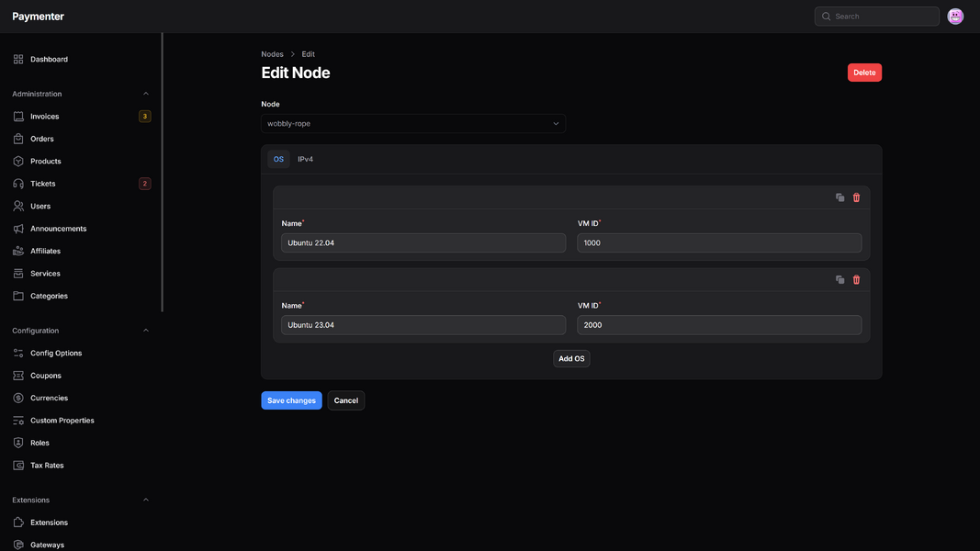Click the Save changes button

pyautogui.click(x=291, y=400)
